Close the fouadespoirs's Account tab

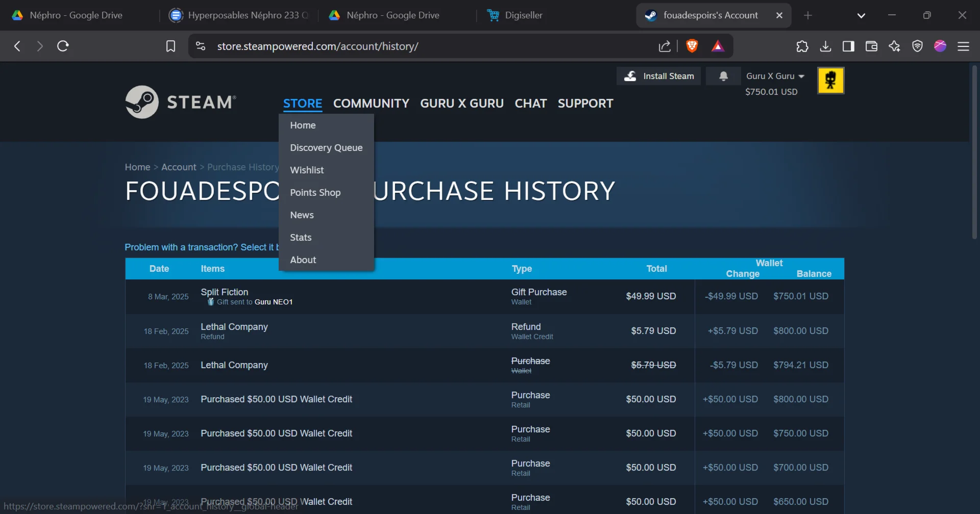coord(779,15)
